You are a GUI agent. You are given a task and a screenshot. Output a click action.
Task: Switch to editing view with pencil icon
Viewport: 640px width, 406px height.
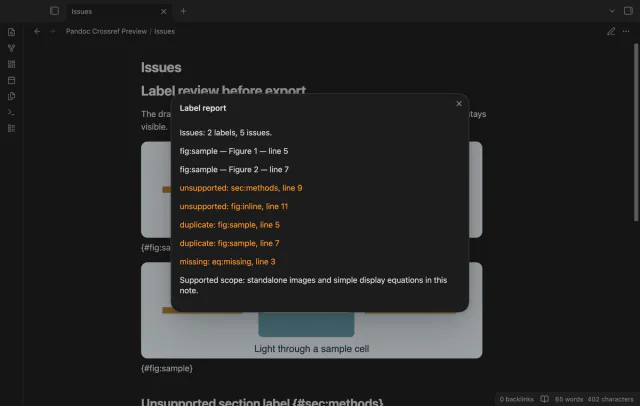(611, 31)
